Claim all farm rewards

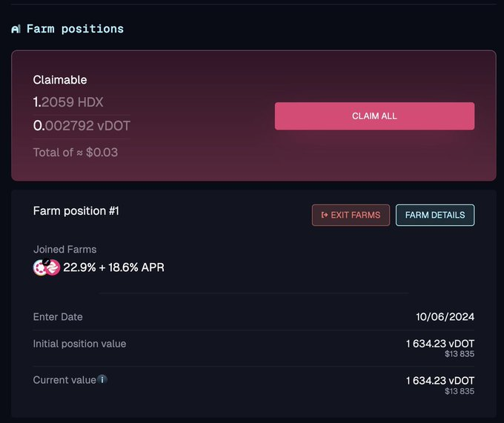[x=374, y=116]
